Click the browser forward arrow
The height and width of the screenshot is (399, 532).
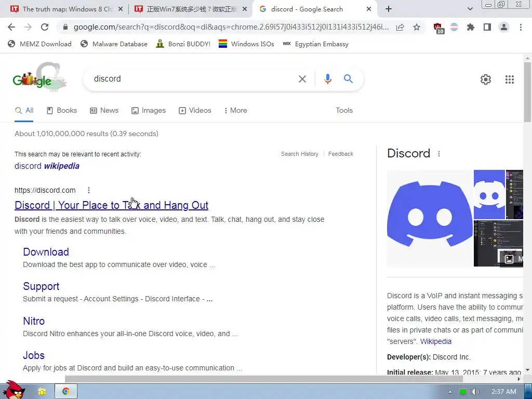[x=28, y=27]
